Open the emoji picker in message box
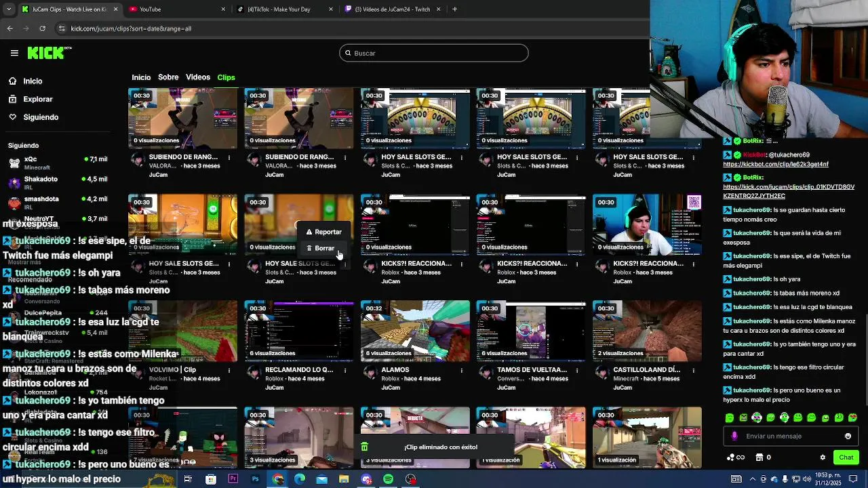 (848, 436)
